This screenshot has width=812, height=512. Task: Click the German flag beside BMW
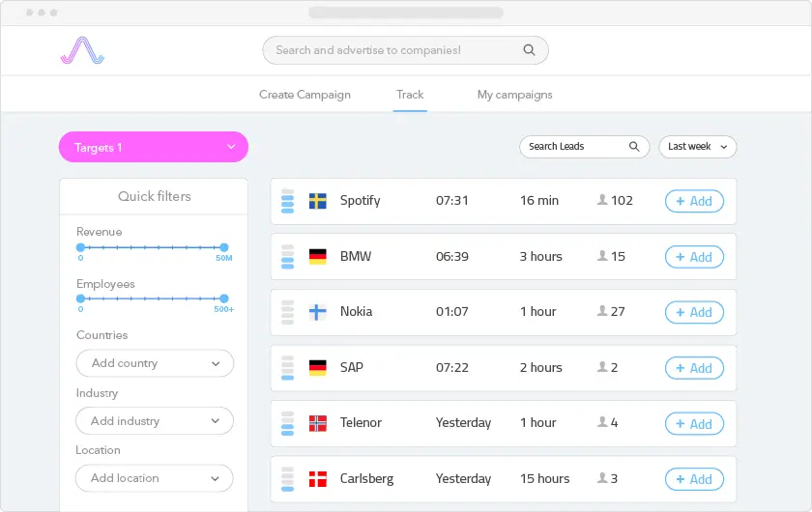click(317, 257)
